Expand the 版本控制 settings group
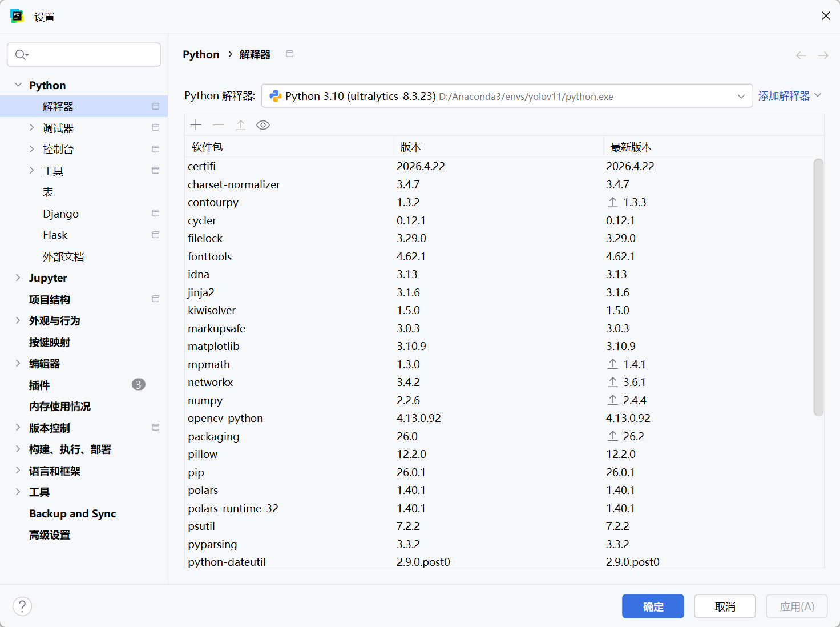The height and width of the screenshot is (627, 840). (x=18, y=428)
